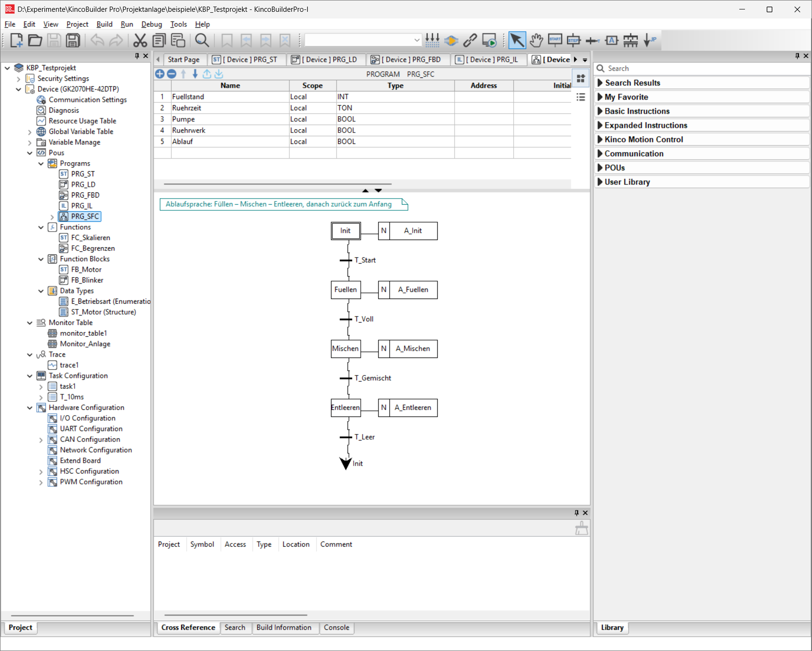
Task: Insert an SFC transition tool icon
Action: point(592,41)
